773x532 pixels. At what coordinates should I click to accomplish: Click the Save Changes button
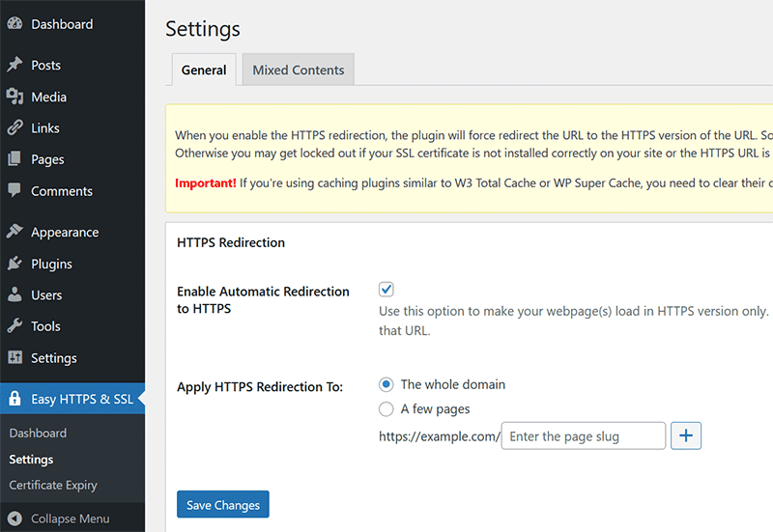(x=223, y=505)
